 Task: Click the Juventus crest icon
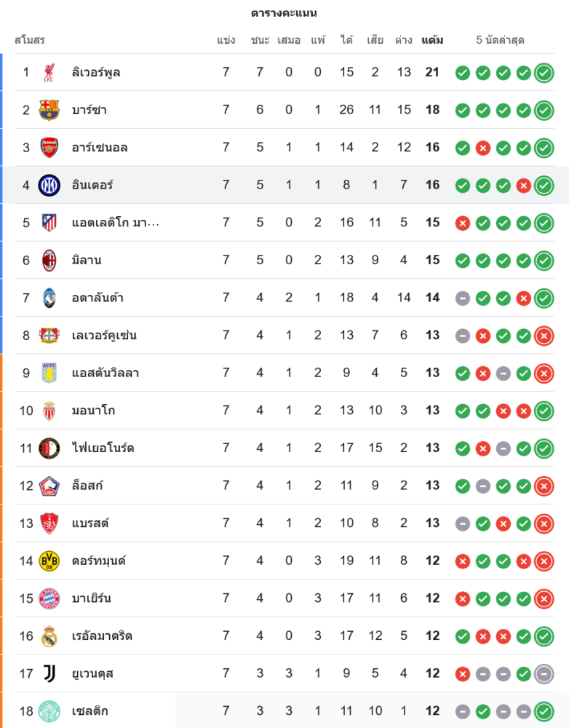49,673
